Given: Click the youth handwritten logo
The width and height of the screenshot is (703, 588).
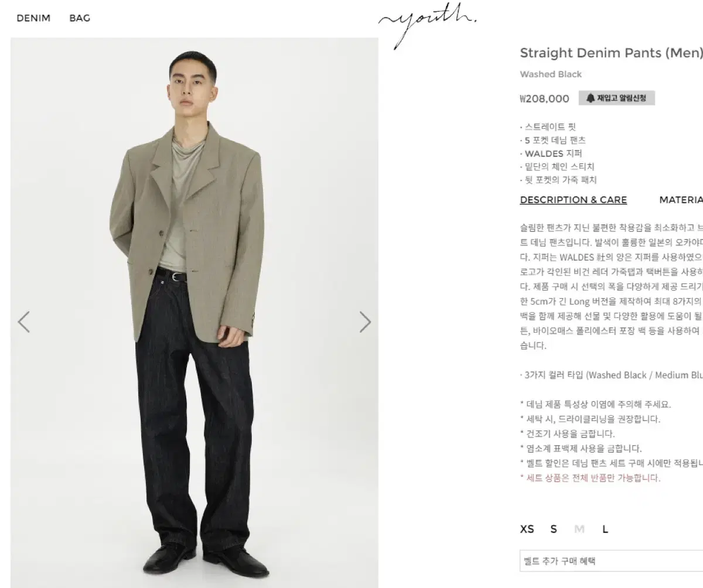Looking at the screenshot, I should pos(427,28).
